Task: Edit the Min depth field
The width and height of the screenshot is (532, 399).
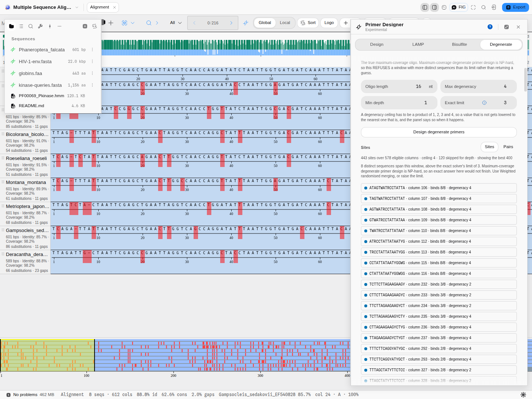Action: (399, 103)
